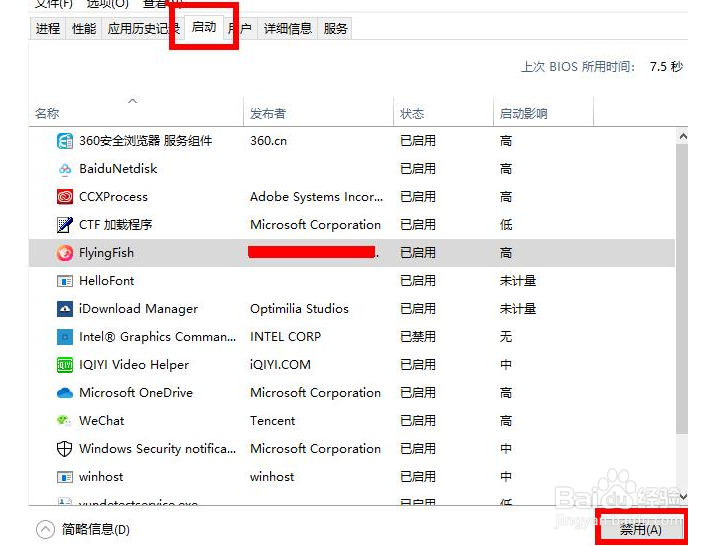Viewport: 723px width, 546px height.
Task: Switch to the 用户 tab
Action: (x=240, y=29)
